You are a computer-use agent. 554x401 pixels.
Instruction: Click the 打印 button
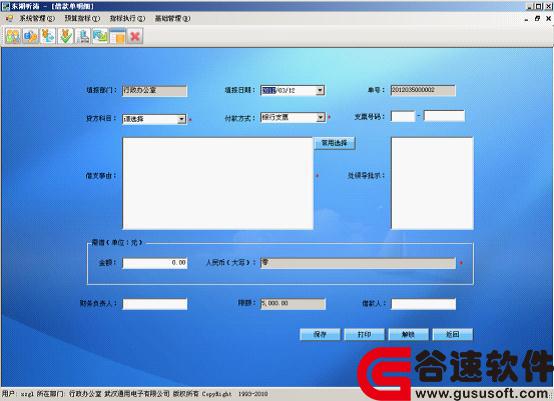[364, 334]
